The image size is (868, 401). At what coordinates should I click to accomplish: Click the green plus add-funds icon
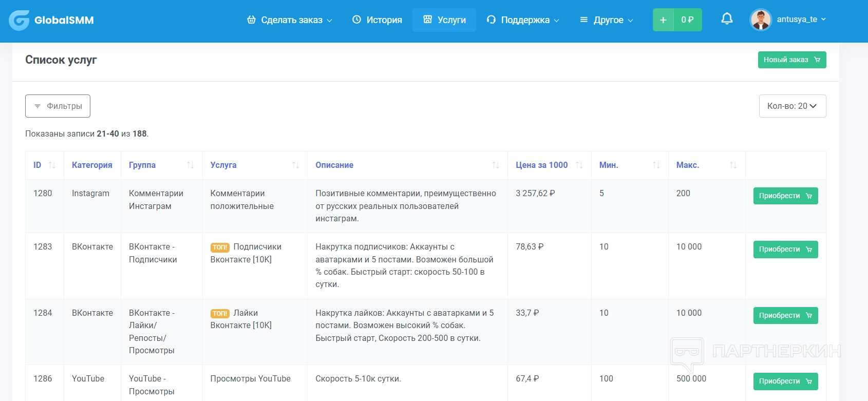coord(663,20)
